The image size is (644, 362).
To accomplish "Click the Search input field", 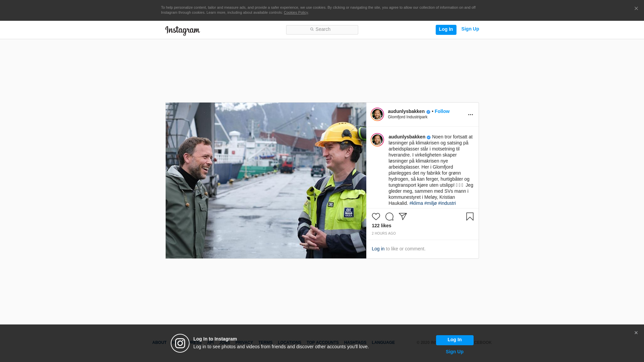I will [x=322, y=30].
